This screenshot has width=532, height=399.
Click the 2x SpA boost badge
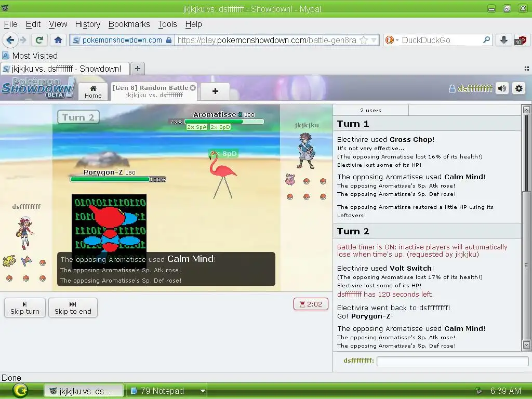click(196, 127)
